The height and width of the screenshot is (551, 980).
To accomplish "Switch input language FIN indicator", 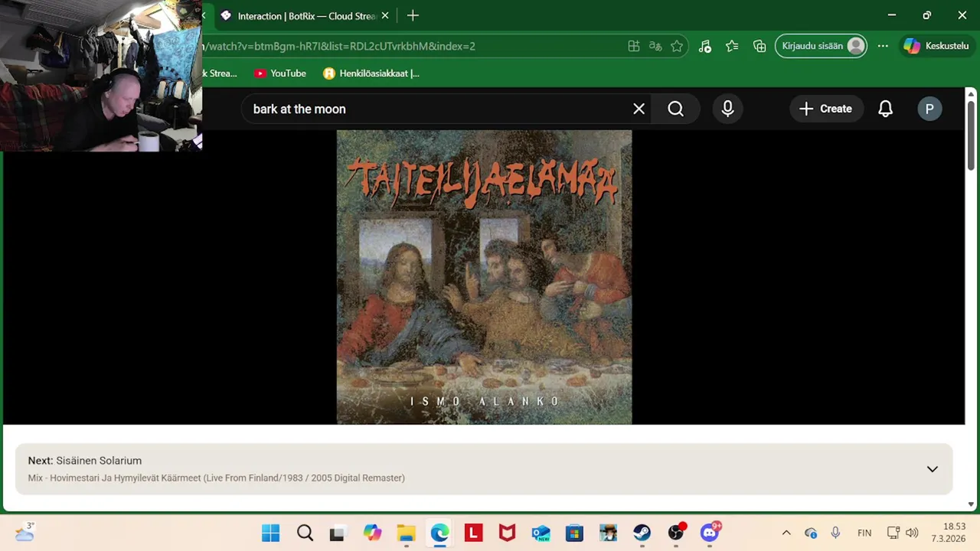I will point(864,533).
